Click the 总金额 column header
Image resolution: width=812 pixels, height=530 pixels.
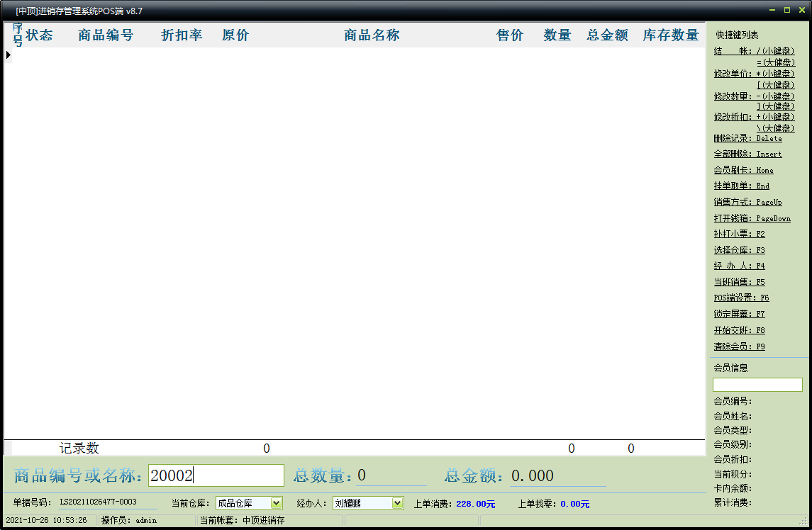coord(608,35)
